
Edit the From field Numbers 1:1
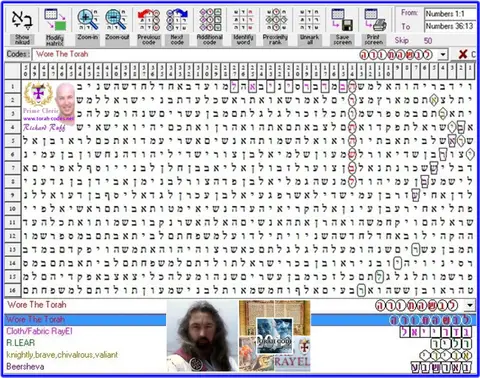[x=450, y=14]
